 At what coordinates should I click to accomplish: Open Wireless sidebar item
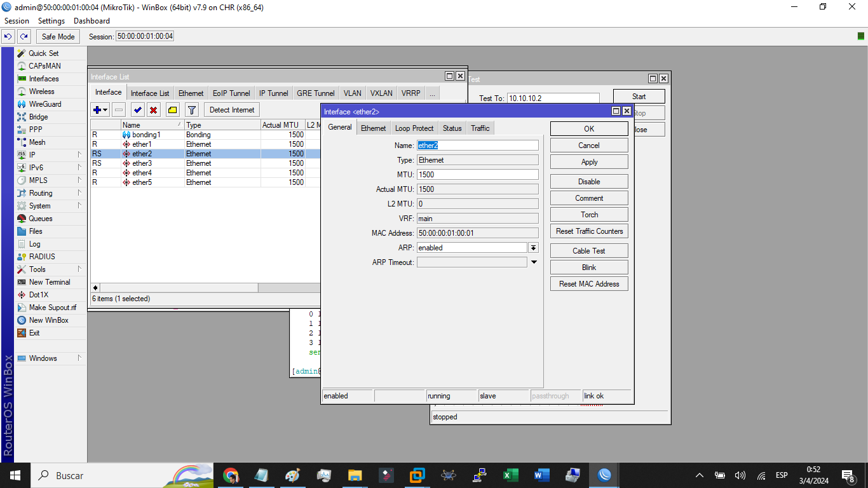coord(42,91)
